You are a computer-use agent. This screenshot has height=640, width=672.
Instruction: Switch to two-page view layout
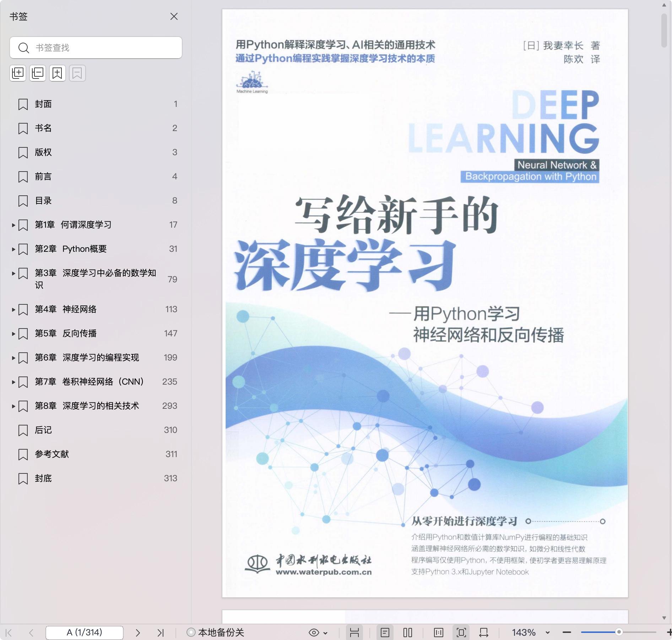point(407,633)
